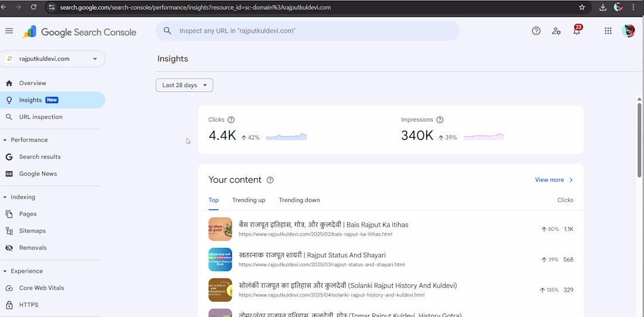Click the Google Search Console logo
The height and width of the screenshot is (317, 644).
(80, 32)
